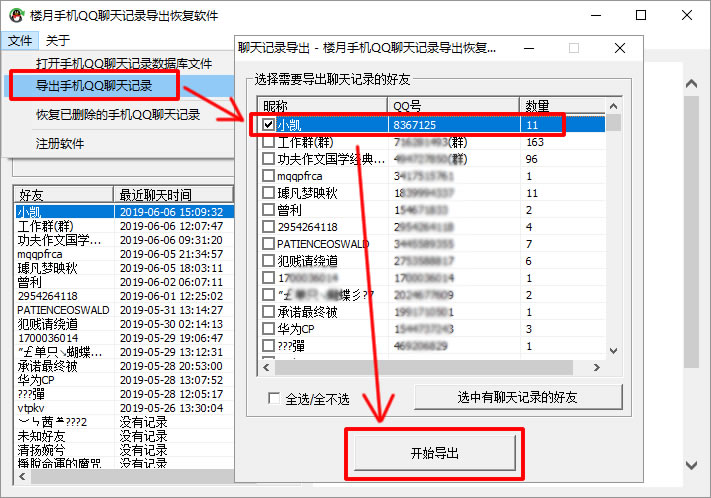Click main window vertical scrollbar up arrow
This screenshot has width=711, height=498.
(x=692, y=84)
